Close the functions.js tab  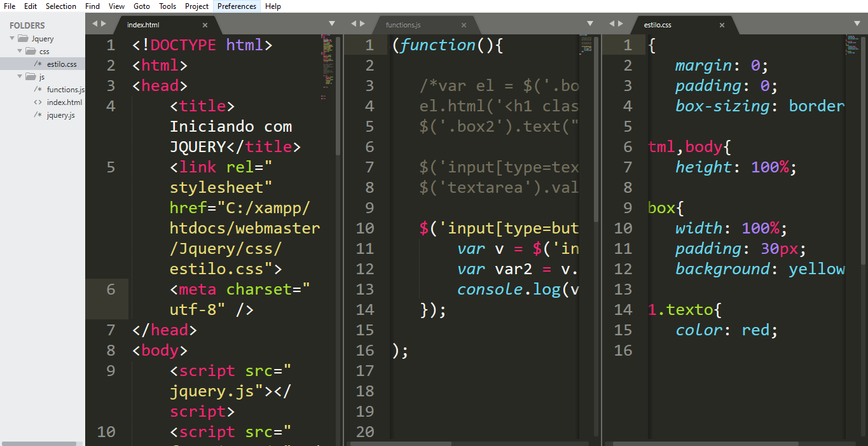(464, 25)
